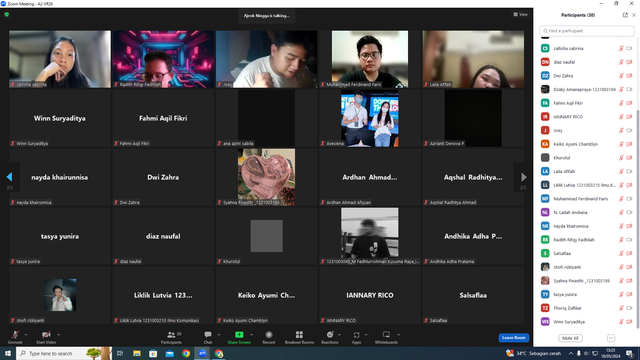Expand apps arrow next to Apps
This screenshot has width=640, height=360.
[x=366, y=335]
